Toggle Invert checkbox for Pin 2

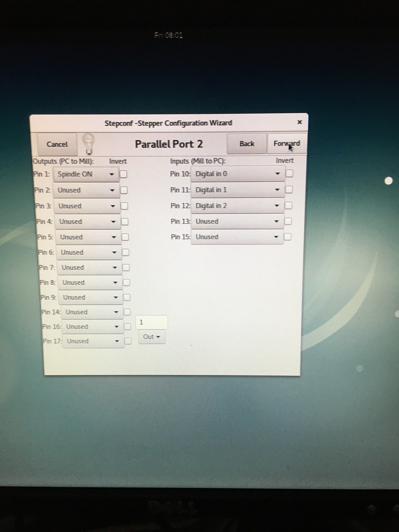click(124, 190)
